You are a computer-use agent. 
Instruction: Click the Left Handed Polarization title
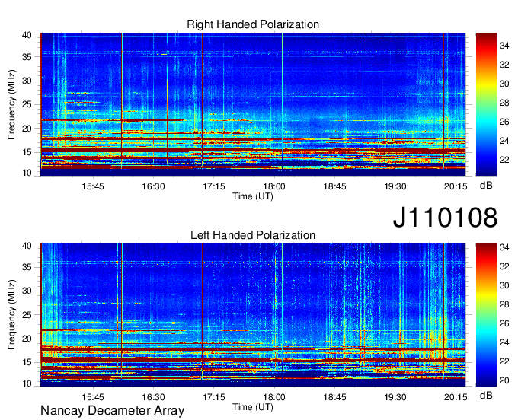(x=253, y=235)
